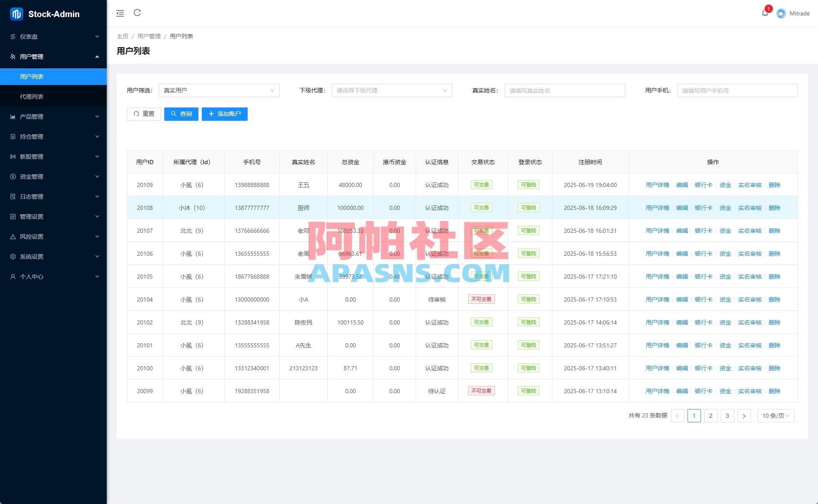The image size is (818, 504).
Task: Click 编辑 for user 20108
Action: click(x=682, y=208)
